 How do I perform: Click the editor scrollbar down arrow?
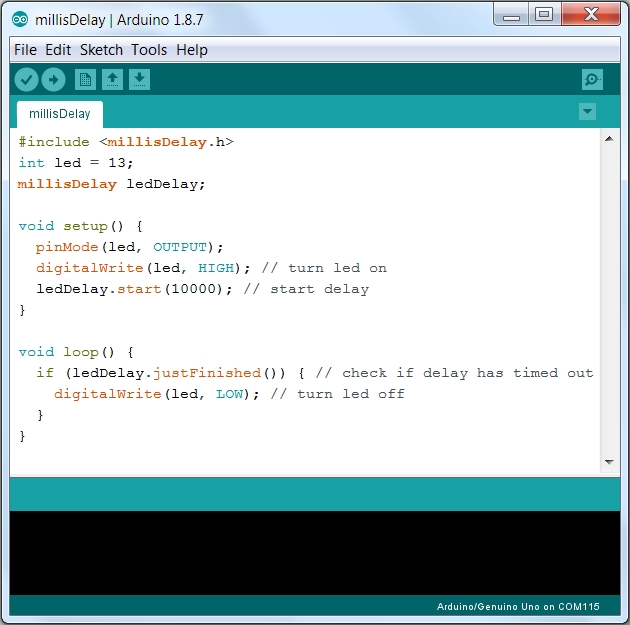(x=609, y=462)
